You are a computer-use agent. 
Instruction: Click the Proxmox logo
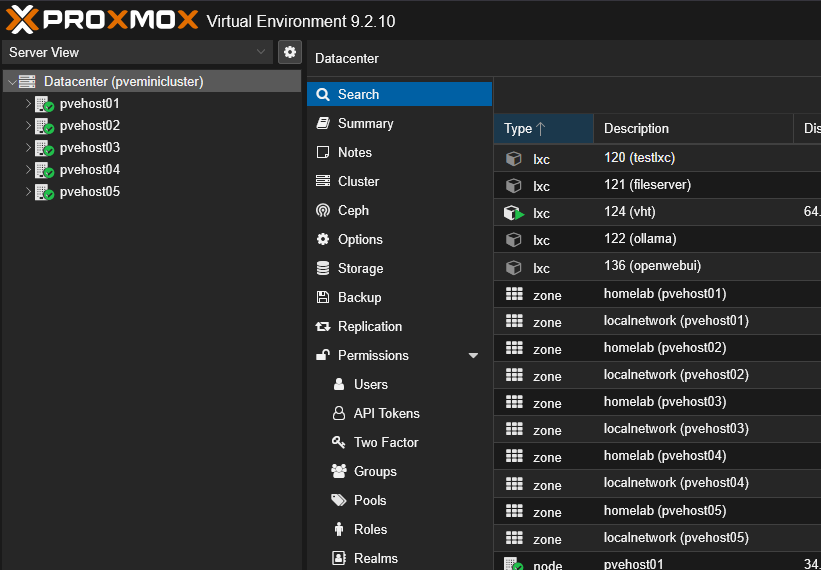(x=102, y=20)
